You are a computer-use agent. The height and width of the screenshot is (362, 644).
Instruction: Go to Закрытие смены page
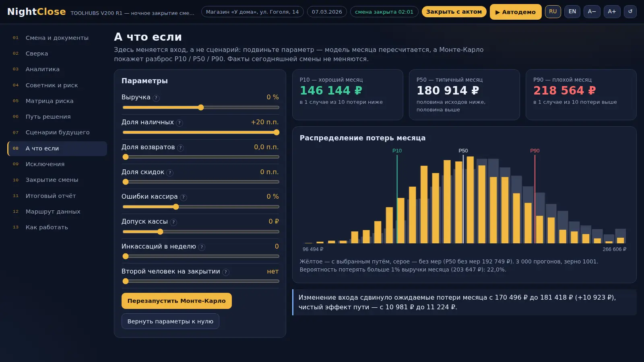click(57, 180)
